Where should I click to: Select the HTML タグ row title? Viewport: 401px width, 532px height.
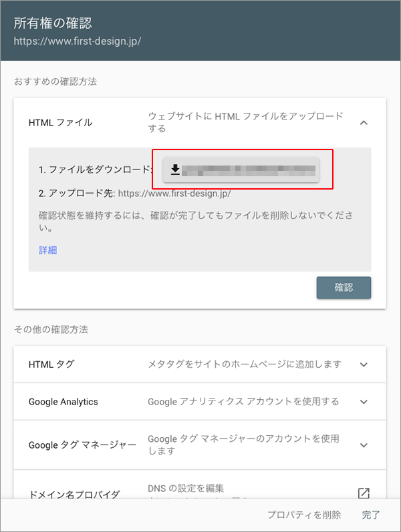[51, 364]
